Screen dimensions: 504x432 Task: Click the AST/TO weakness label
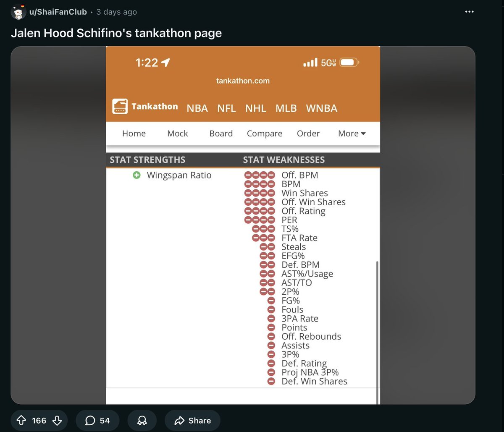297,283
